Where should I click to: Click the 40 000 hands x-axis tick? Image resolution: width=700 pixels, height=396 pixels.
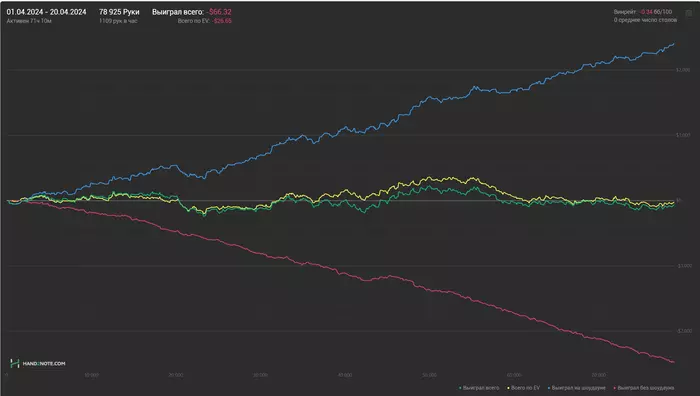point(345,375)
